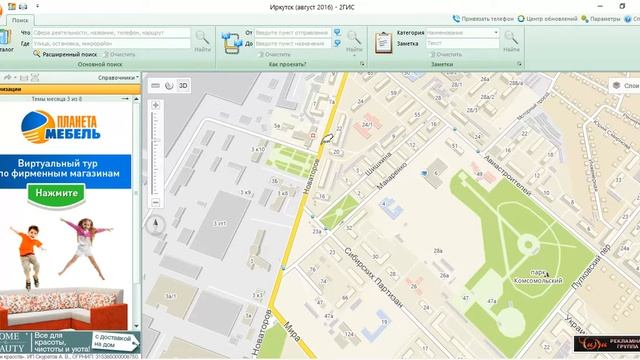Click Новаторов street label on map
Screen dimensions: 640x360
(311, 176)
